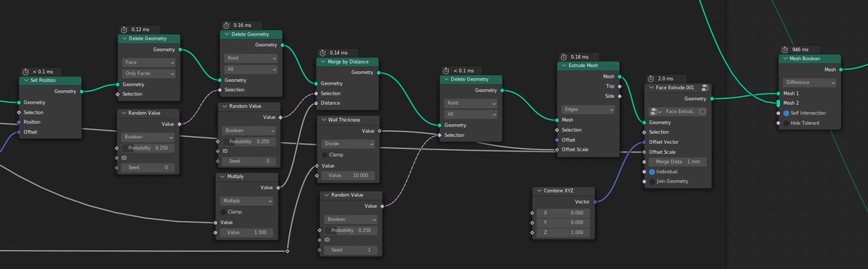
Task: Open the Face domain dropdown in Delete Geometry
Action: click(x=149, y=62)
